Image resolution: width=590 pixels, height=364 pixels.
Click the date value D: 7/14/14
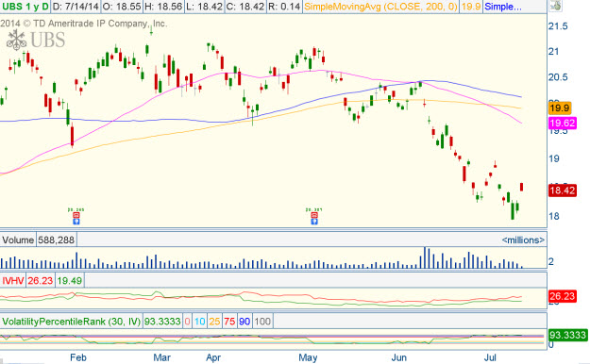point(76,7)
